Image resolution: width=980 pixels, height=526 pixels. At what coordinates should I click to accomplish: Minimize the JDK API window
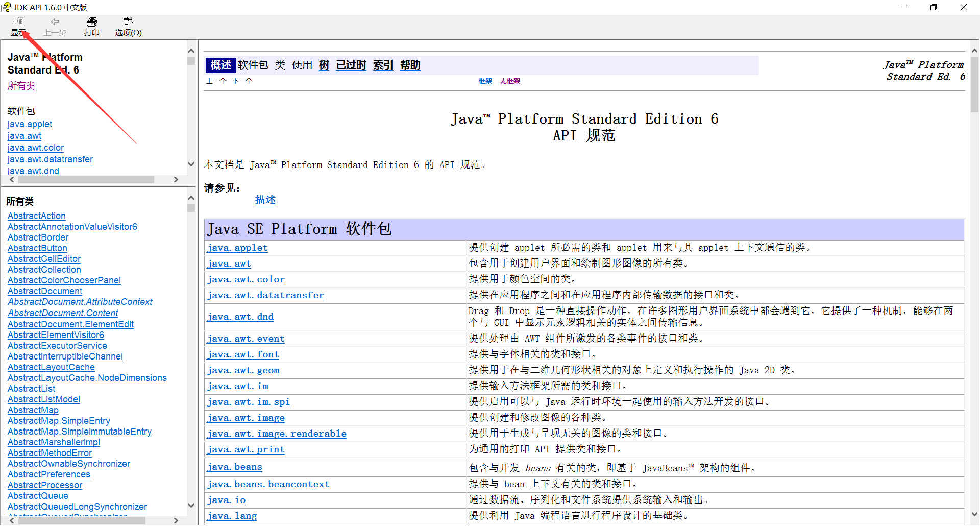click(904, 7)
